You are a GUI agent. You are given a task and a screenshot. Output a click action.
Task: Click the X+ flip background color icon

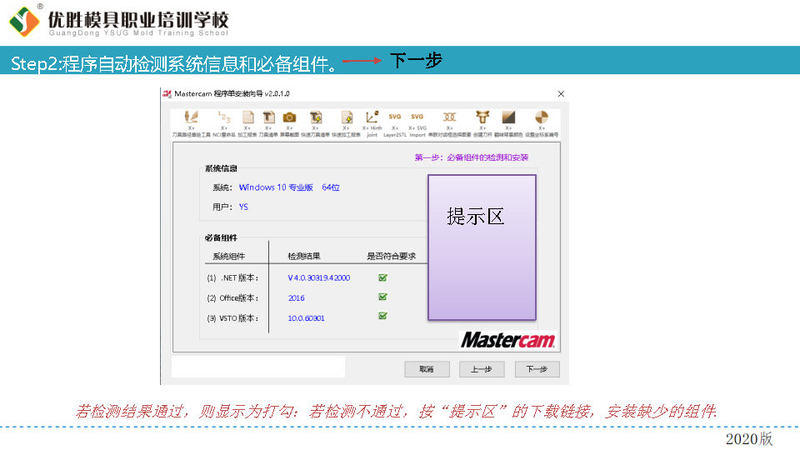click(x=508, y=117)
